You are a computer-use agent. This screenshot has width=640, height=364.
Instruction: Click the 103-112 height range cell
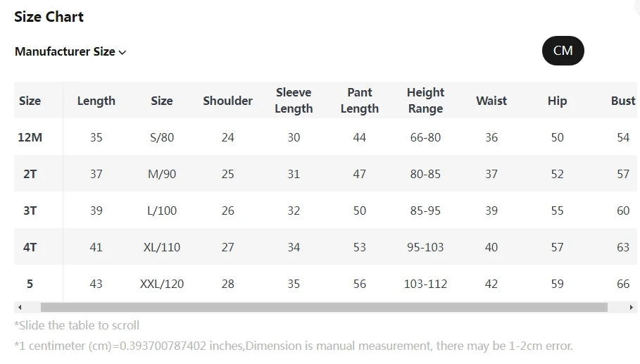(x=425, y=284)
